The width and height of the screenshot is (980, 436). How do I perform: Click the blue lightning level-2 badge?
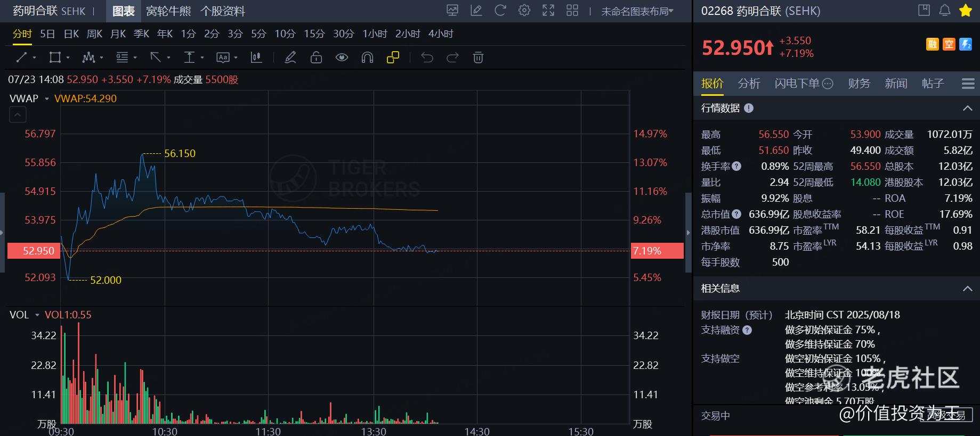coord(966,44)
